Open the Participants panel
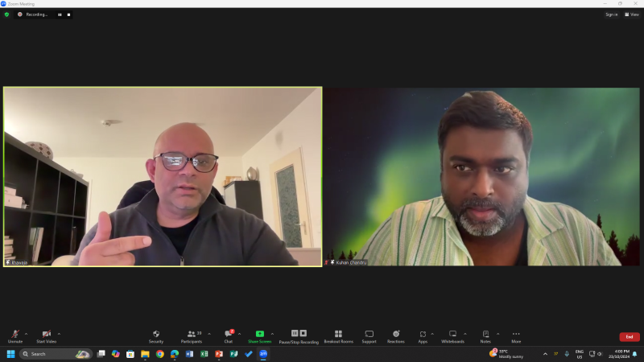 click(x=192, y=335)
